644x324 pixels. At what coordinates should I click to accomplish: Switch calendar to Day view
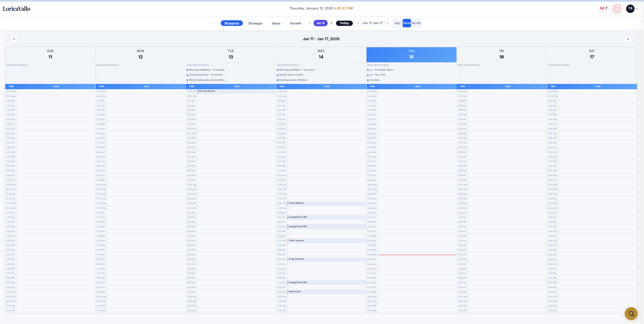(x=397, y=23)
